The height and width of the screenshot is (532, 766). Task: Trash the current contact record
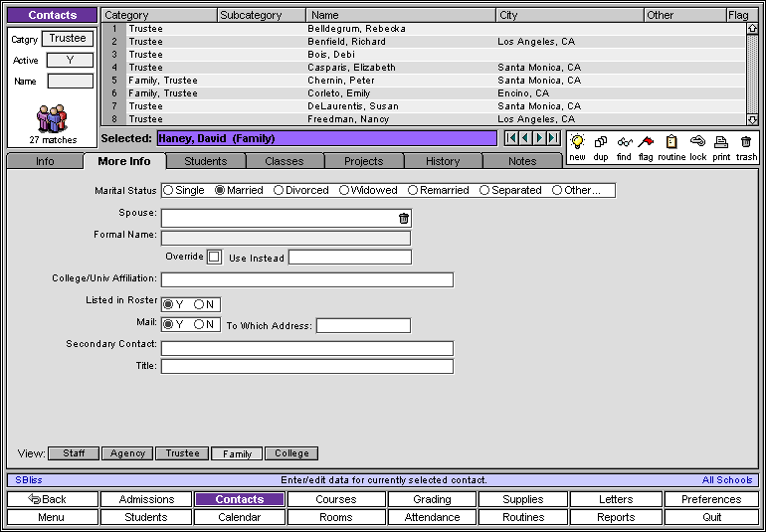pos(745,142)
